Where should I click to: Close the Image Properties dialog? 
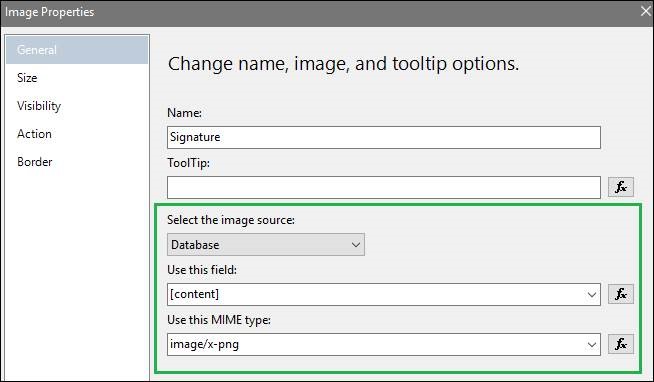click(x=645, y=11)
